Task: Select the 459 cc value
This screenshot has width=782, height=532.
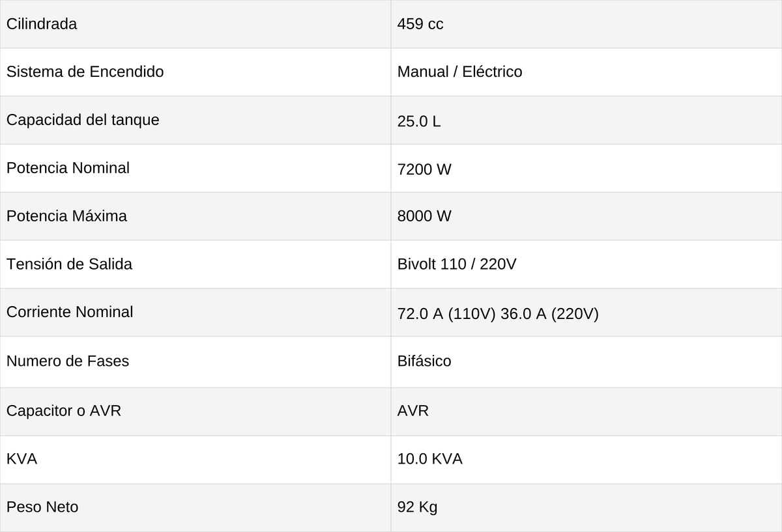Action: tap(420, 24)
